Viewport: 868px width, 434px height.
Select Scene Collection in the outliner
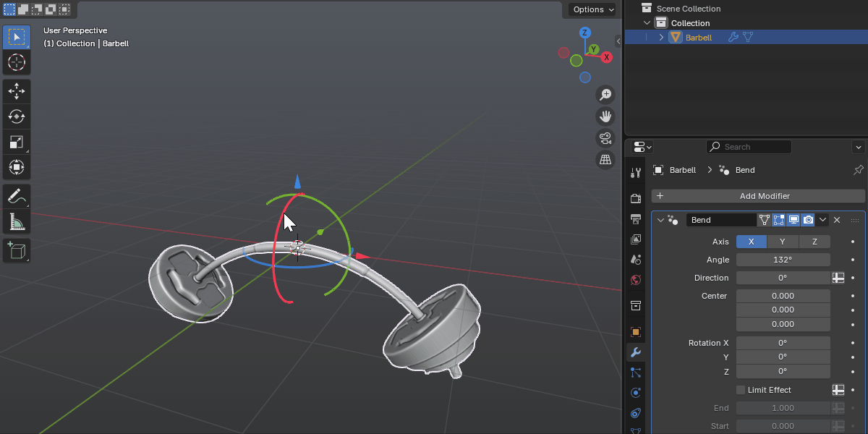tap(688, 9)
